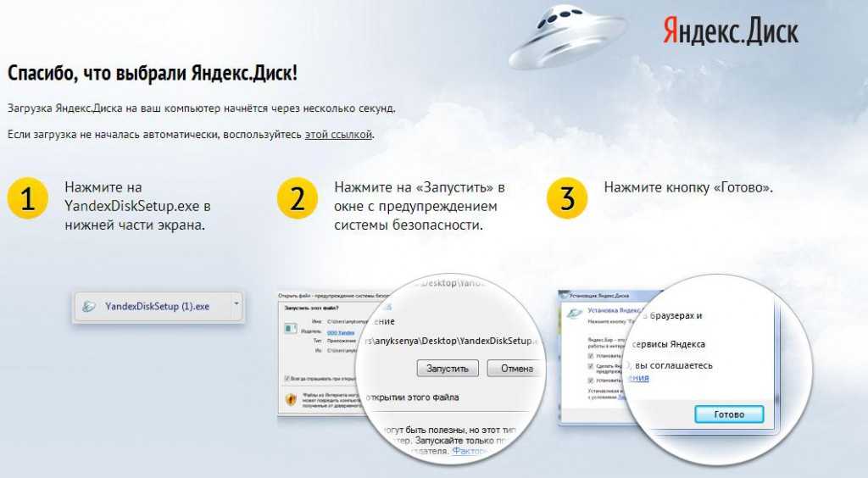Click the heading "Спасибо, что выбрали Яндекс.Диск!"
This screenshot has width=868, height=478.
click(x=153, y=73)
